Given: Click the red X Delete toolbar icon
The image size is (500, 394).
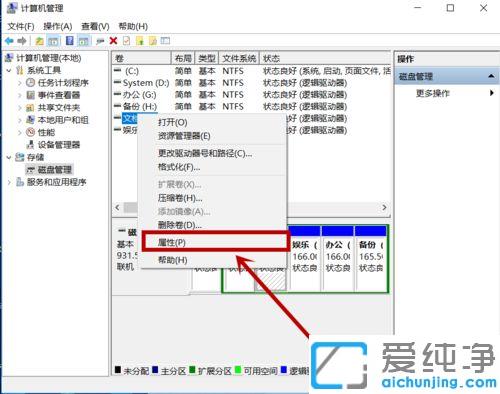Looking at the screenshot, I should pyautogui.click(x=113, y=41).
